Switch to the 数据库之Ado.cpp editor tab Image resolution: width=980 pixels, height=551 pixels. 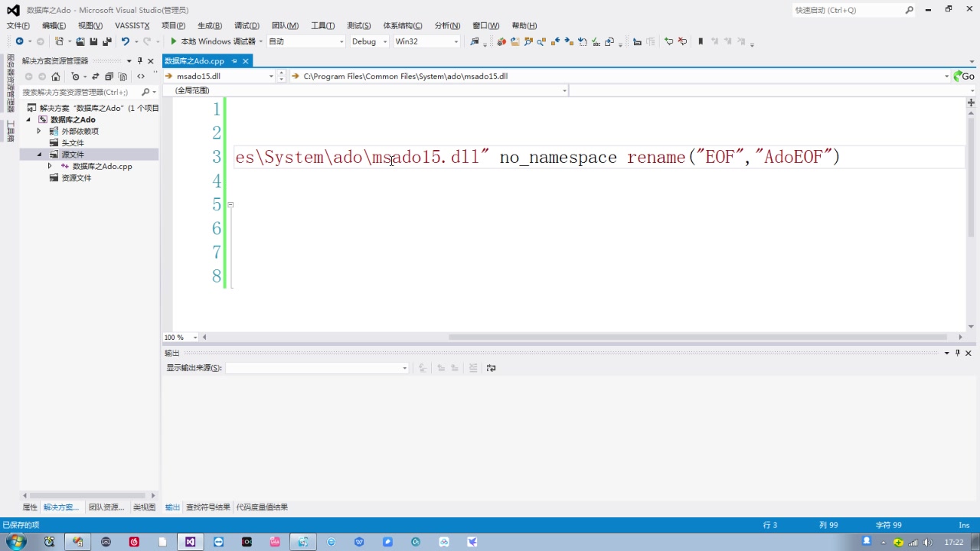(194, 60)
